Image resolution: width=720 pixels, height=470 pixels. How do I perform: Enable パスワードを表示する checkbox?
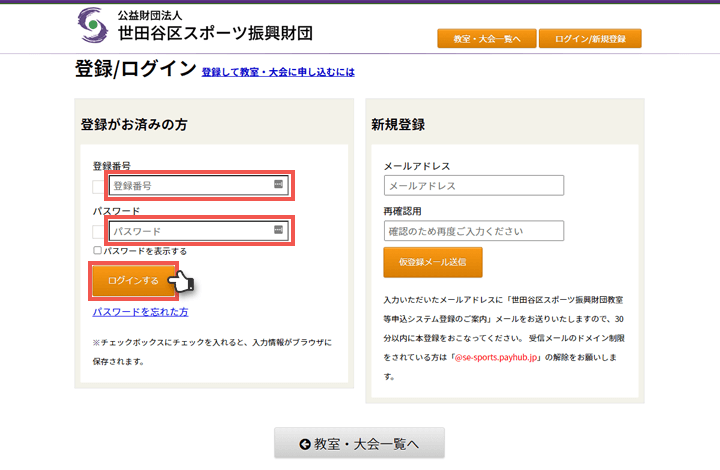(x=97, y=250)
